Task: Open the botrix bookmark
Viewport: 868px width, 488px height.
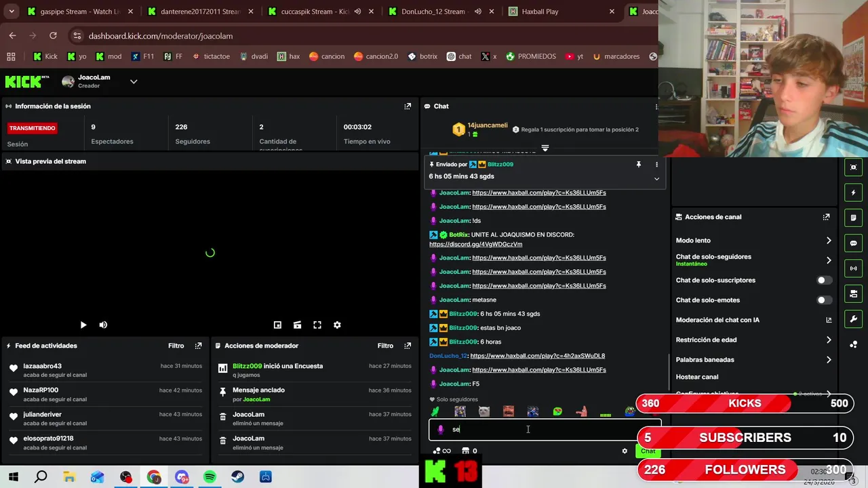Action: [x=422, y=56]
